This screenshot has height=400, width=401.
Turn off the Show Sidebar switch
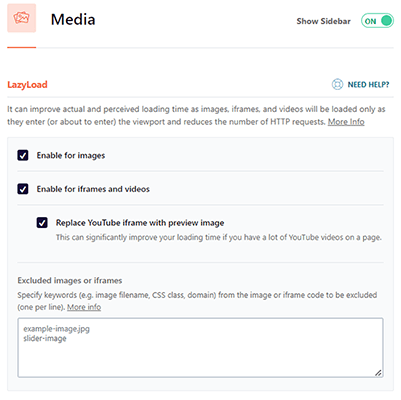coord(377,21)
